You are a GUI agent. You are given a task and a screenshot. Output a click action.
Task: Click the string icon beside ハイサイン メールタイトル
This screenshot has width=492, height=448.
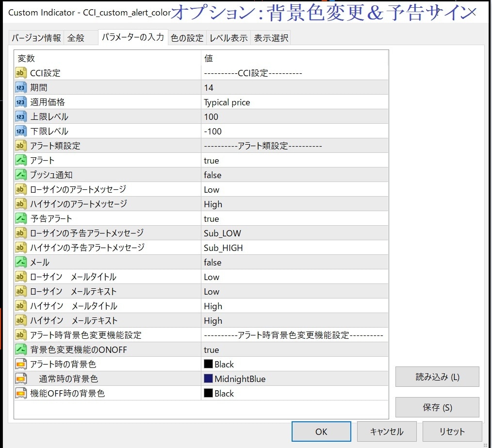point(21,306)
